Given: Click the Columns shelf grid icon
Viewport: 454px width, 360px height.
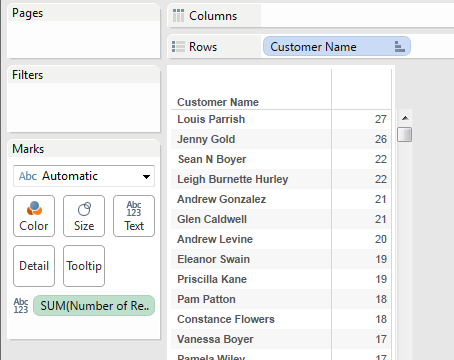Looking at the screenshot, I should click(178, 16).
